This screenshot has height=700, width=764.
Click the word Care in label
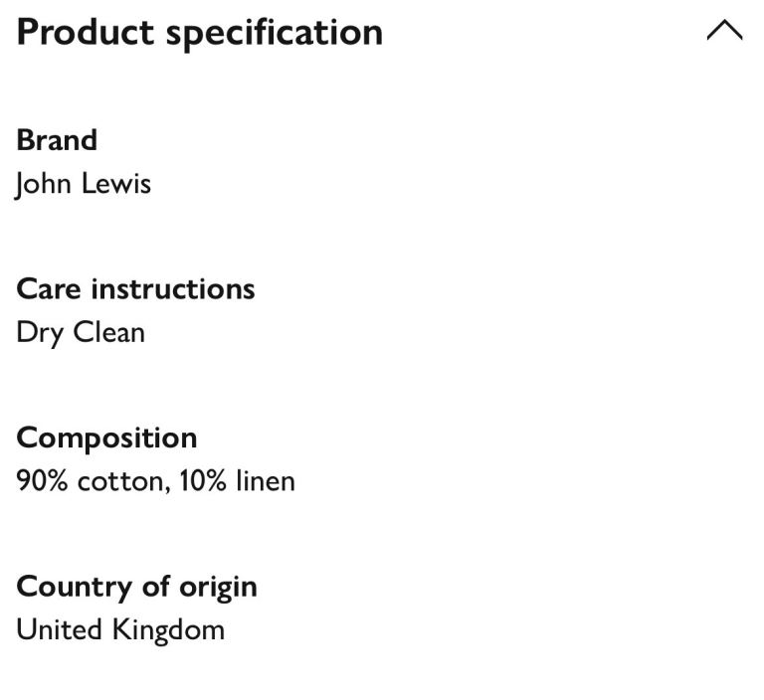tap(49, 289)
